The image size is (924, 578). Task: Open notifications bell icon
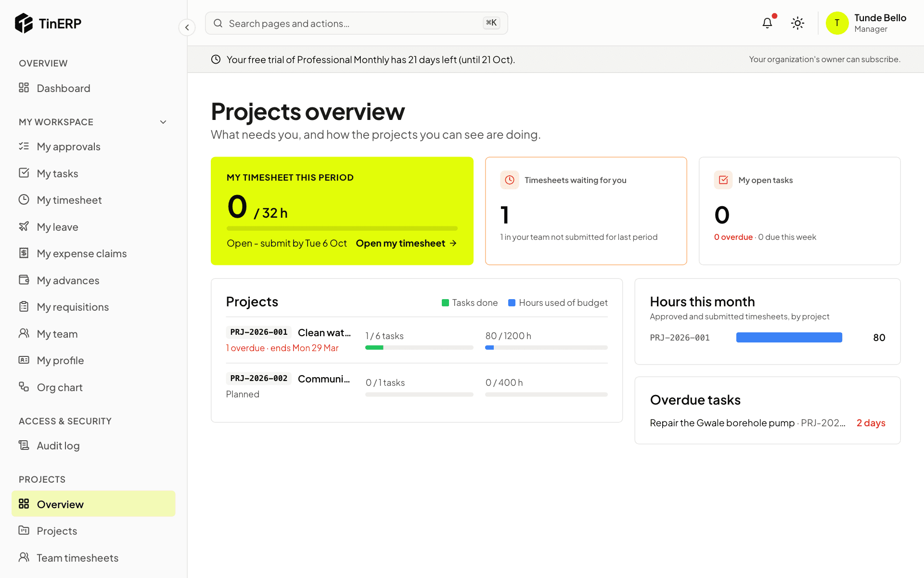point(767,23)
